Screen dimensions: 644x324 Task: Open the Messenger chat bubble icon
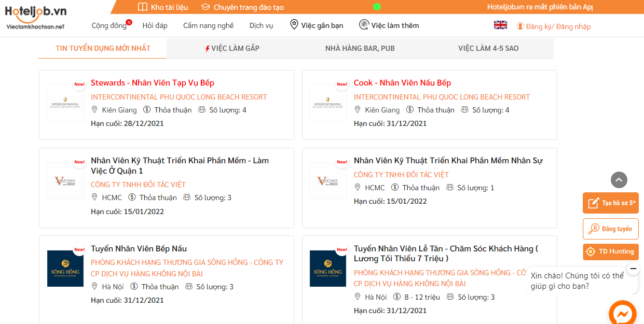pos(623,314)
